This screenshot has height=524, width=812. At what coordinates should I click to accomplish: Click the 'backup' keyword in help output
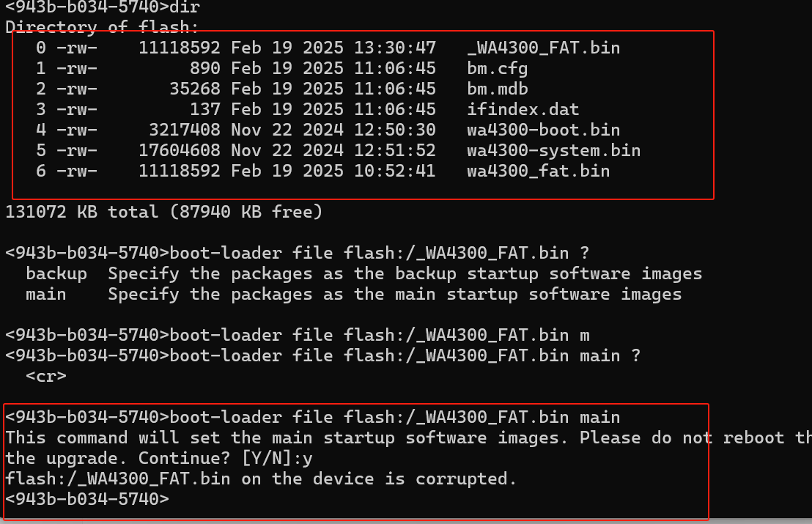pos(56,274)
